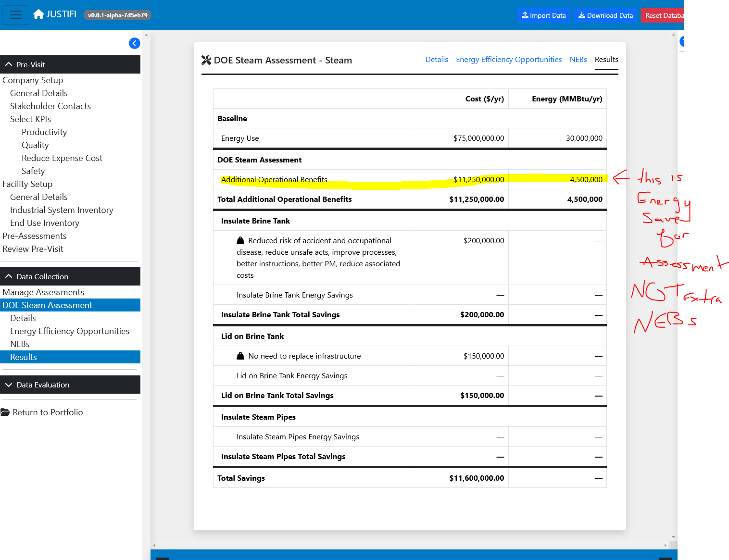Open NEBs in sidebar
This screenshot has height=560, width=729.
click(x=20, y=344)
